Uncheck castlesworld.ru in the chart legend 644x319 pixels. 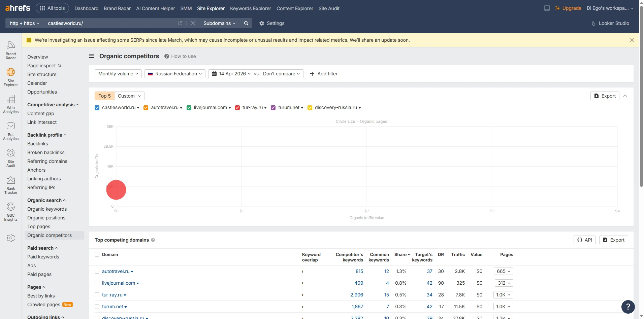coord(97,108)
